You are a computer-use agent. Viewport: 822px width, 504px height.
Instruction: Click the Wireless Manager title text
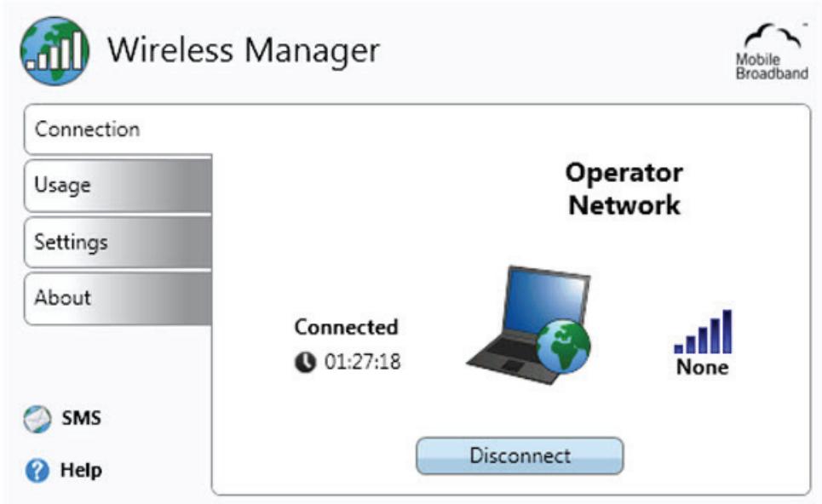coord(244,51)
